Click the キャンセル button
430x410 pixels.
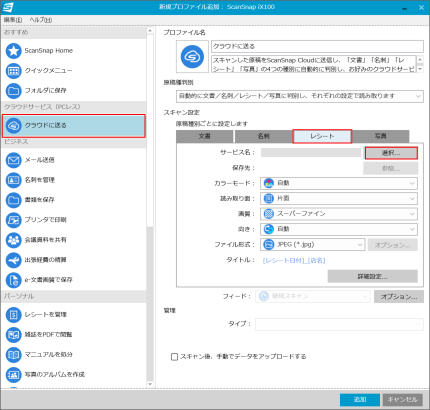point(403,400)
